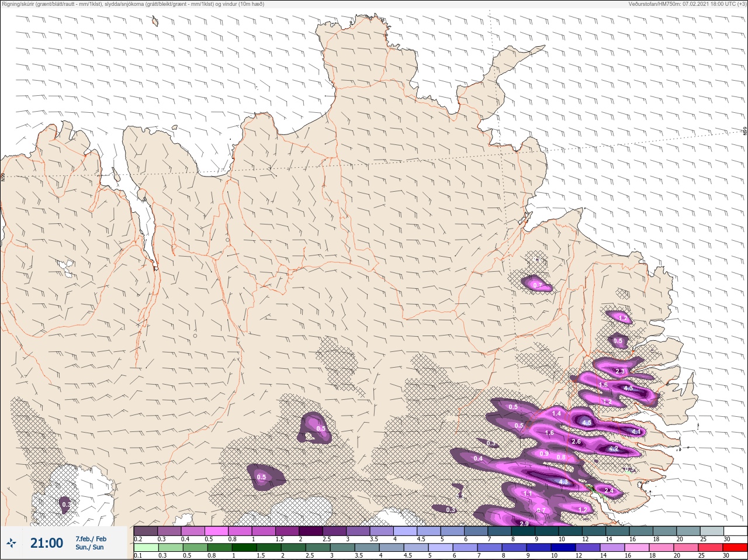The image size is (748, 560).
Task: Select the 21:00 forecast time display
Action: click(47, 544)
